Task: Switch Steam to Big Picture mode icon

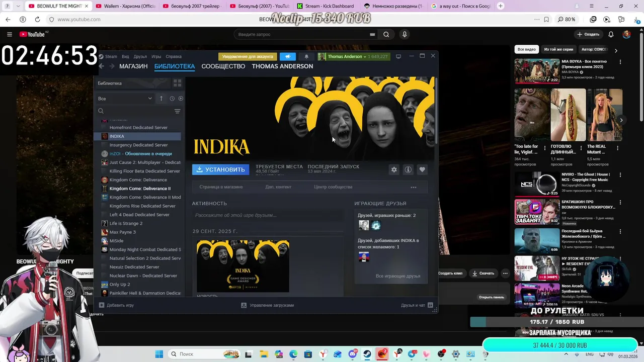Action: tap(398, 56)
